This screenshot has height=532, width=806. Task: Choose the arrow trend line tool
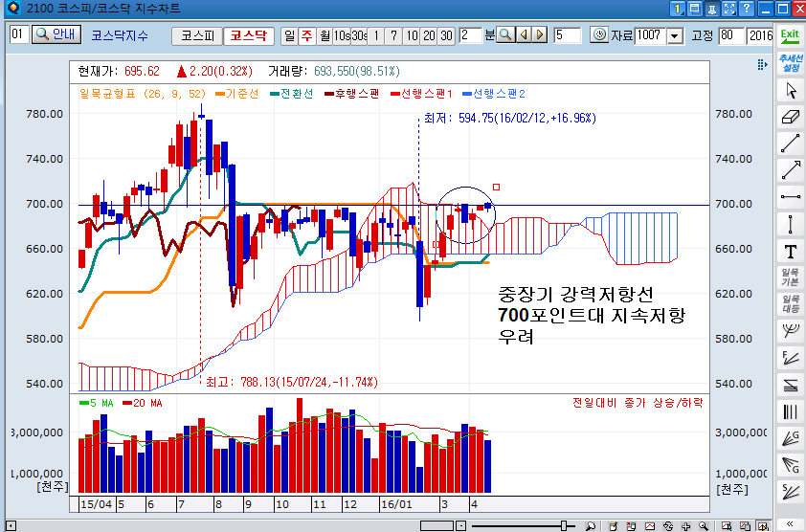[x=791, y=170]
